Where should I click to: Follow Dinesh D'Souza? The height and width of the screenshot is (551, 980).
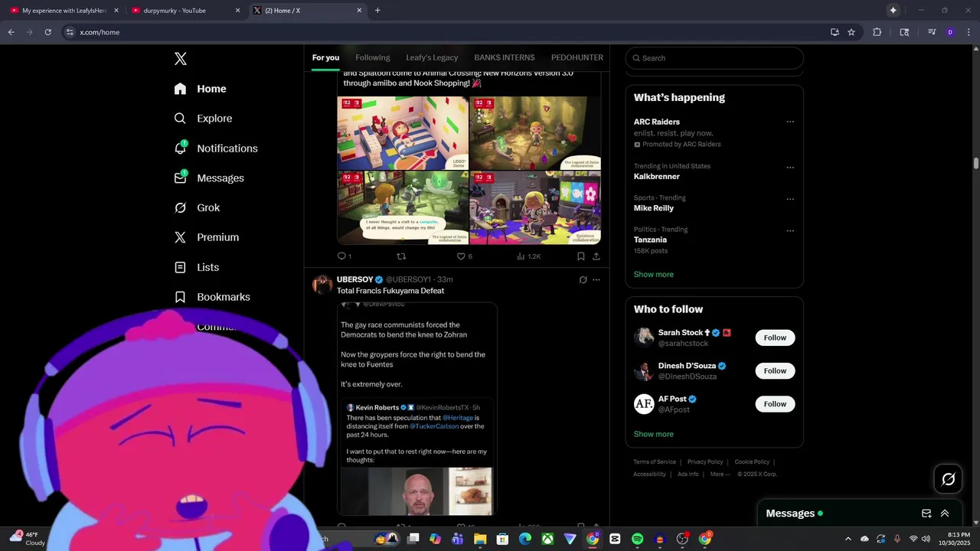point(775,371)
